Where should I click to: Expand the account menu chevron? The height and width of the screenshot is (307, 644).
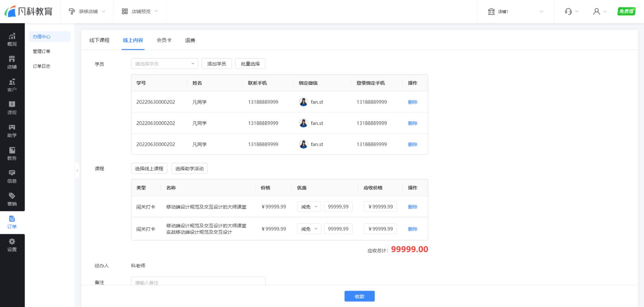pyautogui.click(x=605, y=12)
